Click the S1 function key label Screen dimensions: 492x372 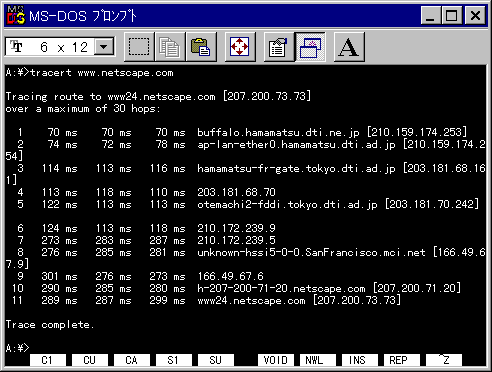tap(173, 360)
